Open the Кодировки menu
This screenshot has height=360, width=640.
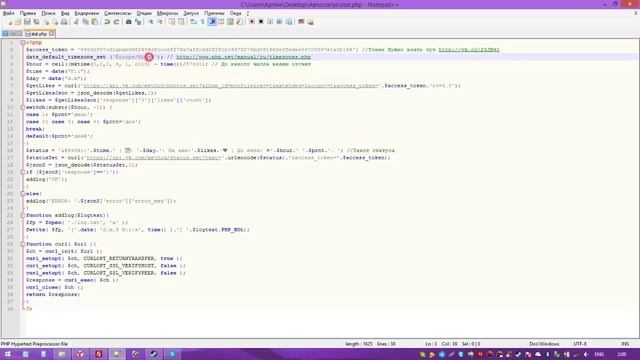(x=87, y=13)
